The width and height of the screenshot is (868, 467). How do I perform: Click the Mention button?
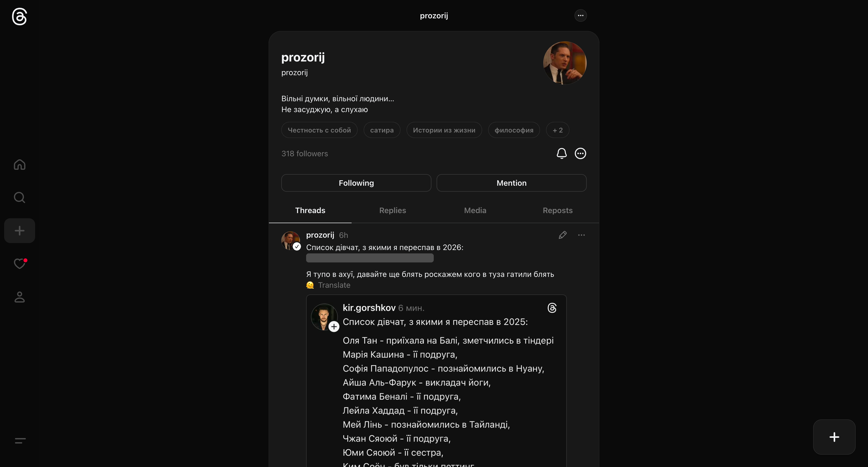click(511, 183)
